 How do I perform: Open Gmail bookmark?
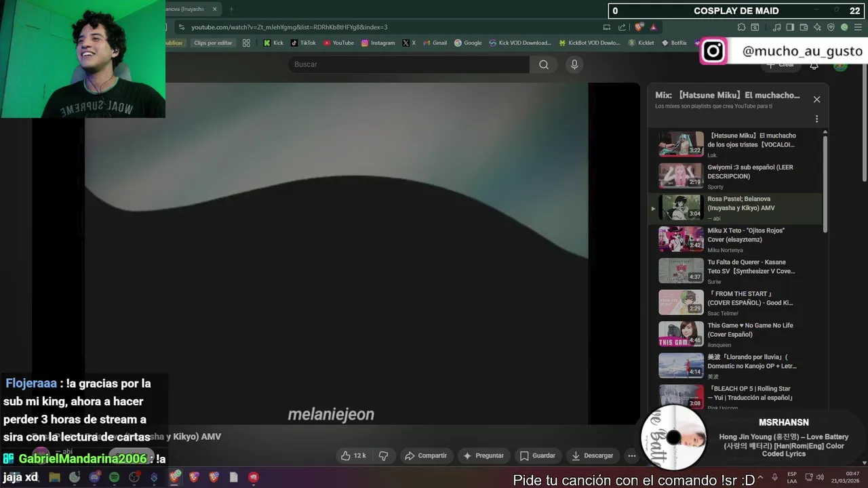click(x=434, y=43)
